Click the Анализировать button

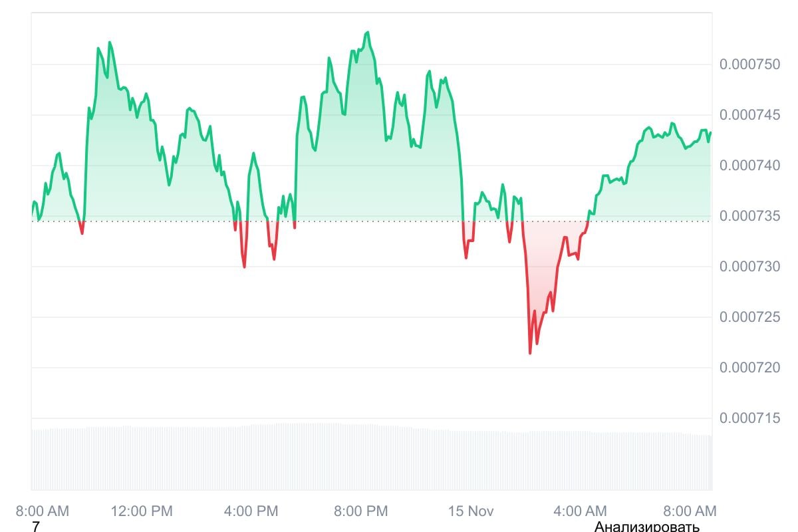tap(646, 527)
